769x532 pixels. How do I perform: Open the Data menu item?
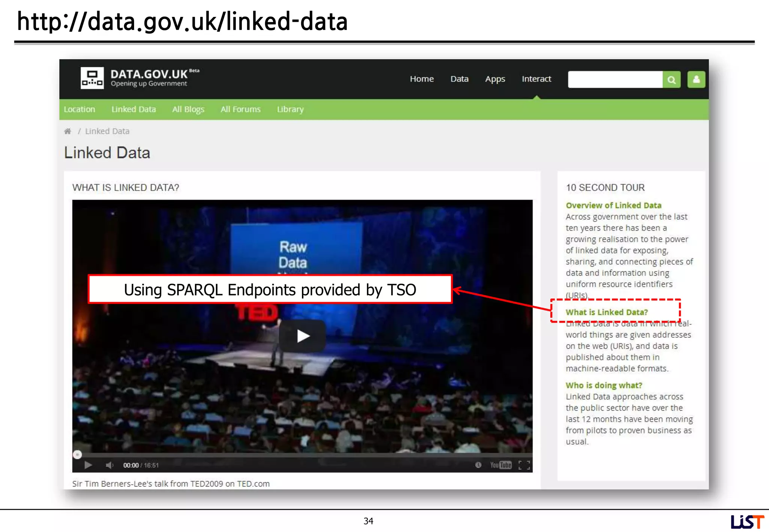(x=459, y=79)
